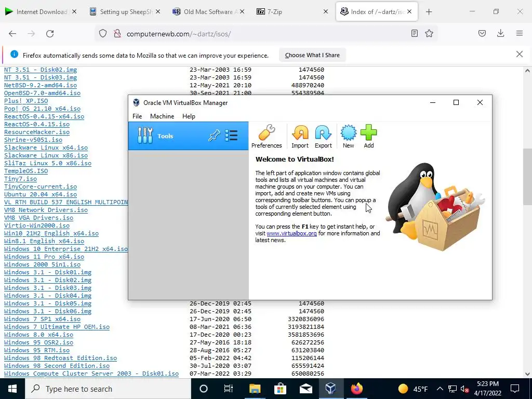Open the clock showing 5:23 PM
Image resolution: width=532 pixels, height=399 pixels.
(487, 389)
